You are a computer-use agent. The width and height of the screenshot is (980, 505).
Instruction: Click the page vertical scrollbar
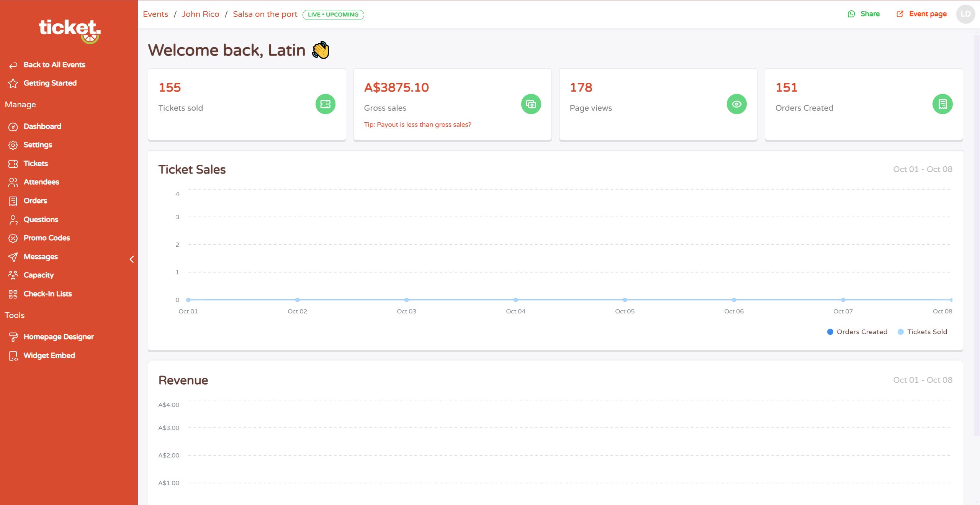(x=977, y=236)
